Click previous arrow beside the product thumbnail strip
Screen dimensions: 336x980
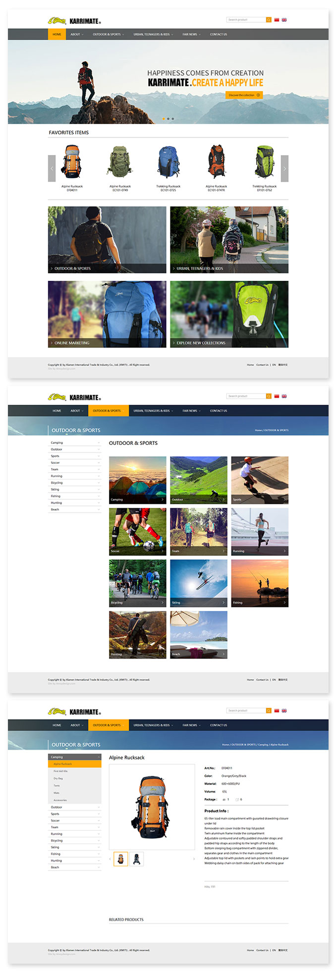click(x=110, y=859)
